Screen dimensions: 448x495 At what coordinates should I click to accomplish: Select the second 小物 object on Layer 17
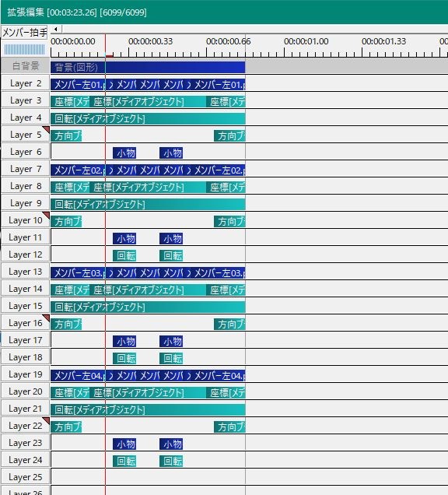171,341
